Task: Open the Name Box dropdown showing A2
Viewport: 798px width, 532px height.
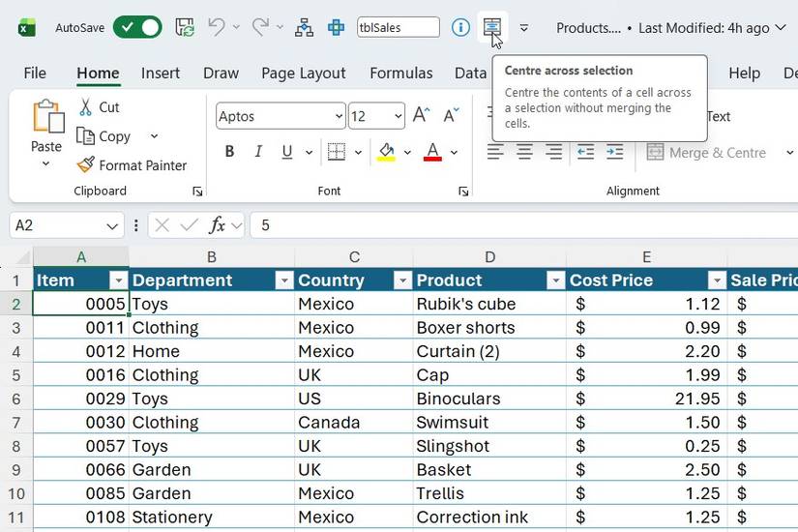Action: [112, 226]
